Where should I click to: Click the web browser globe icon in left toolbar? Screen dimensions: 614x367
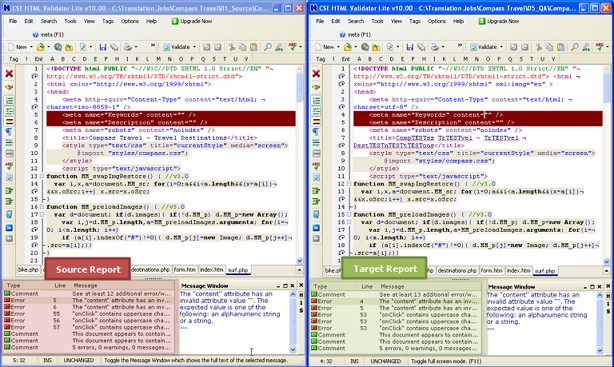(58, 47)
